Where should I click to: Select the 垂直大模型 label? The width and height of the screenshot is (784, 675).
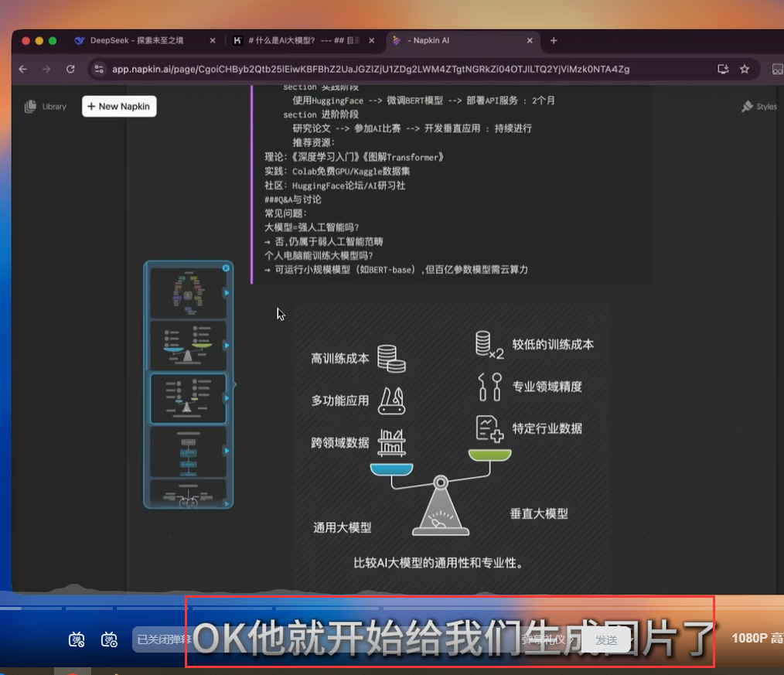click(539, 513)
